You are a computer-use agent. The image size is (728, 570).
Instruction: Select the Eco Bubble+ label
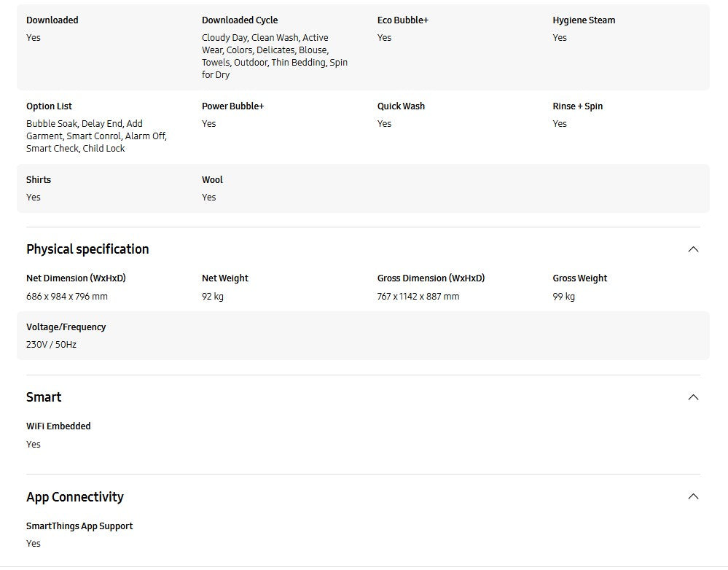403,20
